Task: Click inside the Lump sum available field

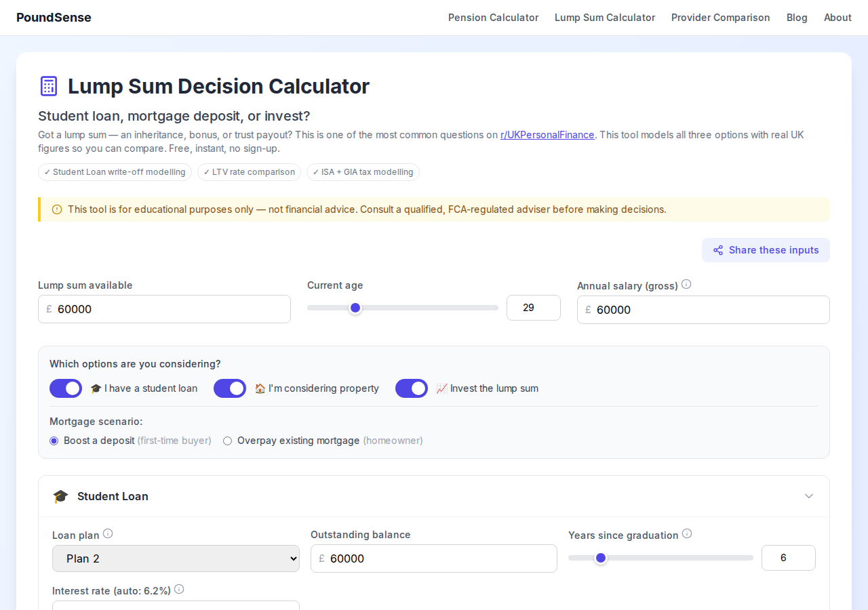Action: click(164, 308)
